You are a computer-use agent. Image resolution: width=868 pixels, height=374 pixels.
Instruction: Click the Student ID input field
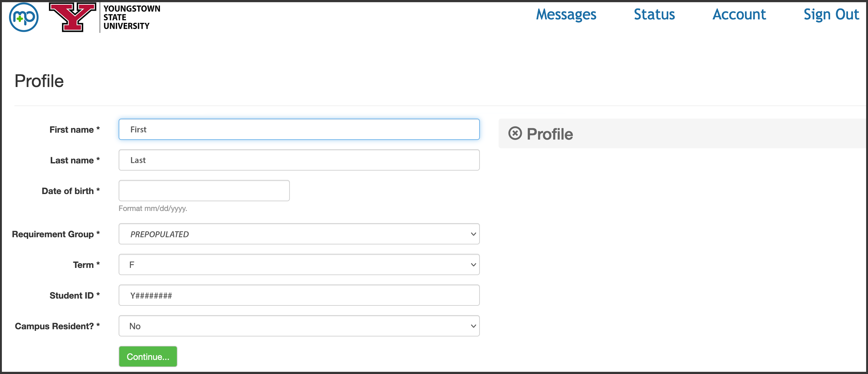coord(299,295)
